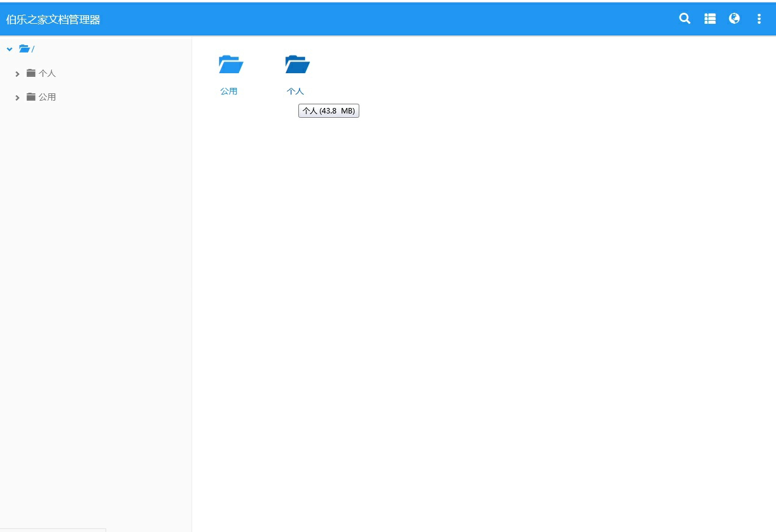776x532 pixels.
Task: Click the 伯乐之家文档管理器 header title
Action: (x=53, y=20)
